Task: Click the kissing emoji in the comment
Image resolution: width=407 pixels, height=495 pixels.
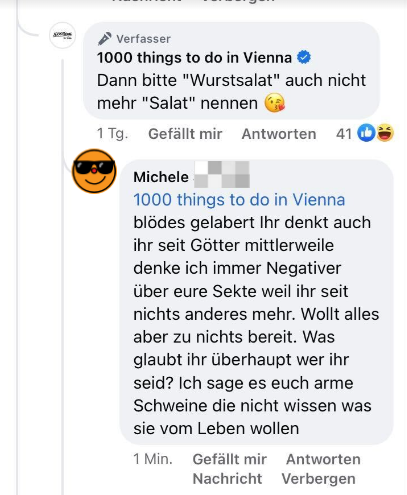Action: [x=274, y=103]
